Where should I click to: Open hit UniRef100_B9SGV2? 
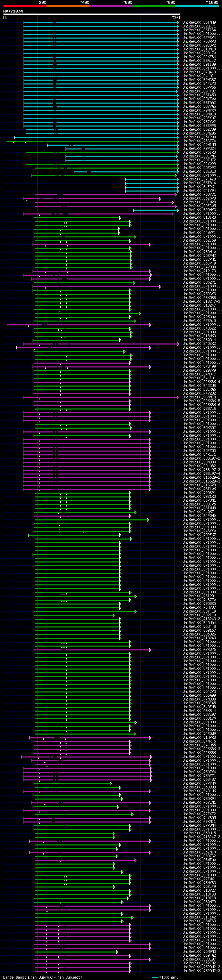coord(199,45)
